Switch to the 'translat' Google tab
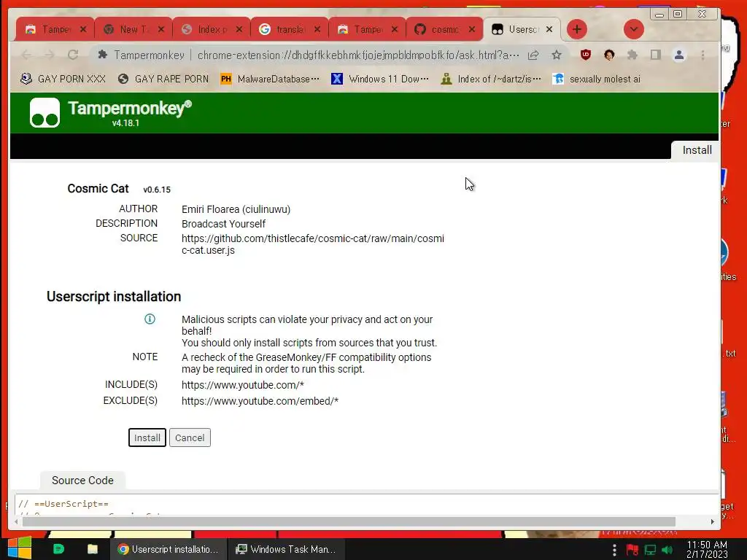747x560 pixels. pyautogui.click(x=289, y=29)
